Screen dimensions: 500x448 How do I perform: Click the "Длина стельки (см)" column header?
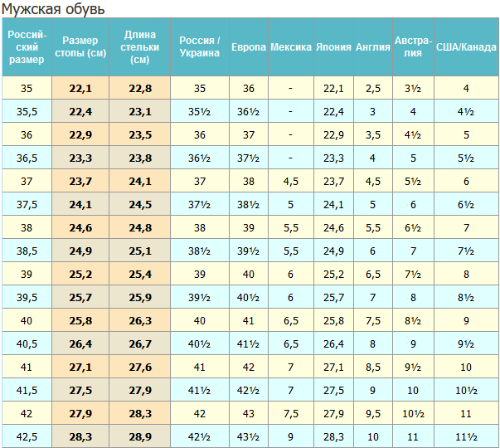click(139, 47)
